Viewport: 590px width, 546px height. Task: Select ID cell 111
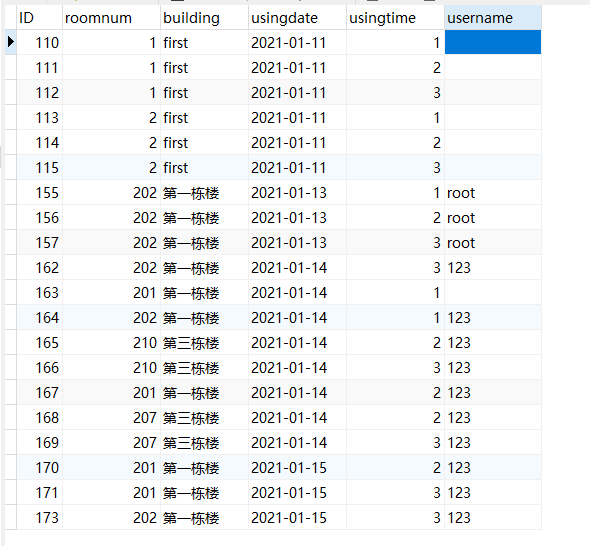tap(40, 68)
